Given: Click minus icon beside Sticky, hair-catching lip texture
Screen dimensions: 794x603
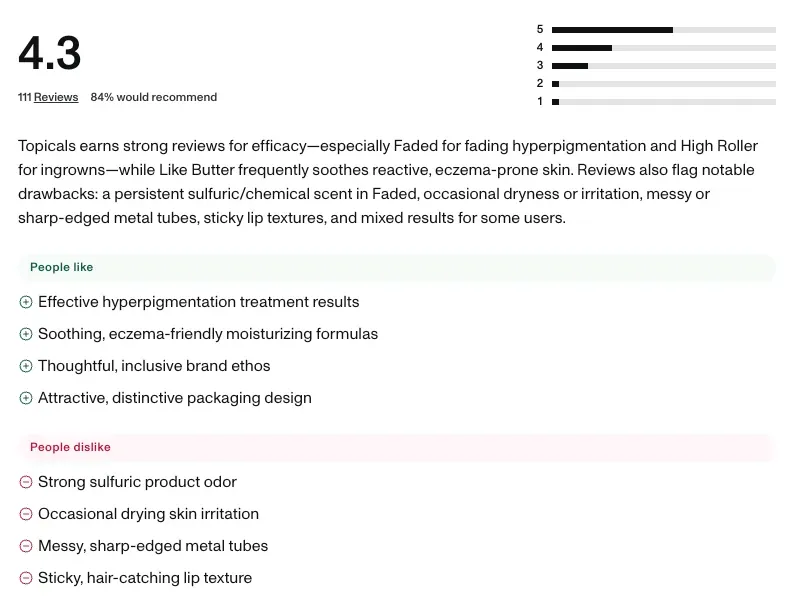Looking at the screenshot, I should tap(26, 578).
